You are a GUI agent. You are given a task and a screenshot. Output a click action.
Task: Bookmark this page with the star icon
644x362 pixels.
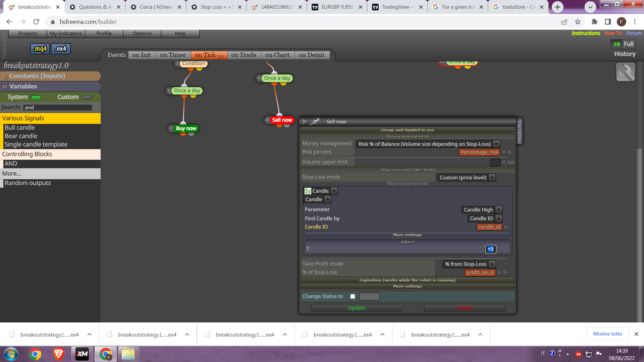pyautogui.click(x=578, y=22)
